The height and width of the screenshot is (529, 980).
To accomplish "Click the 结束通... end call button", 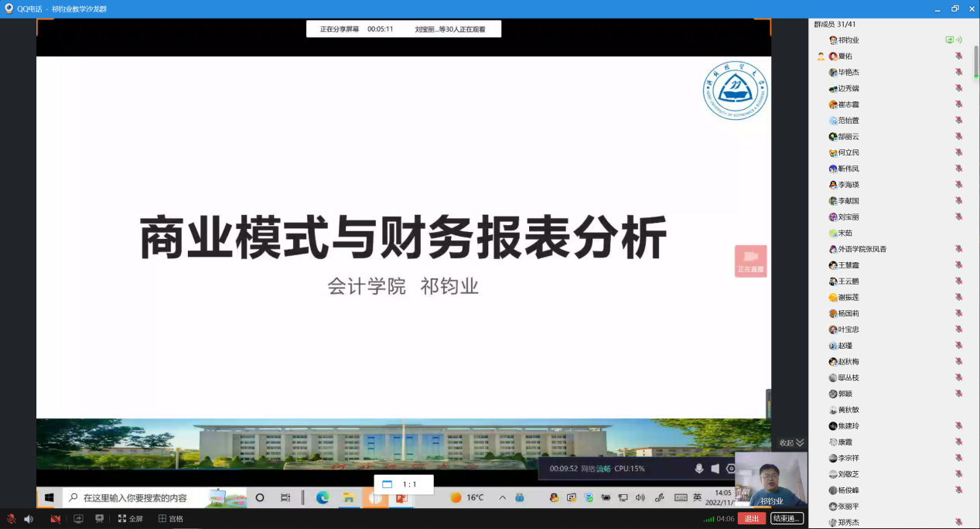I will pos(787,519).
